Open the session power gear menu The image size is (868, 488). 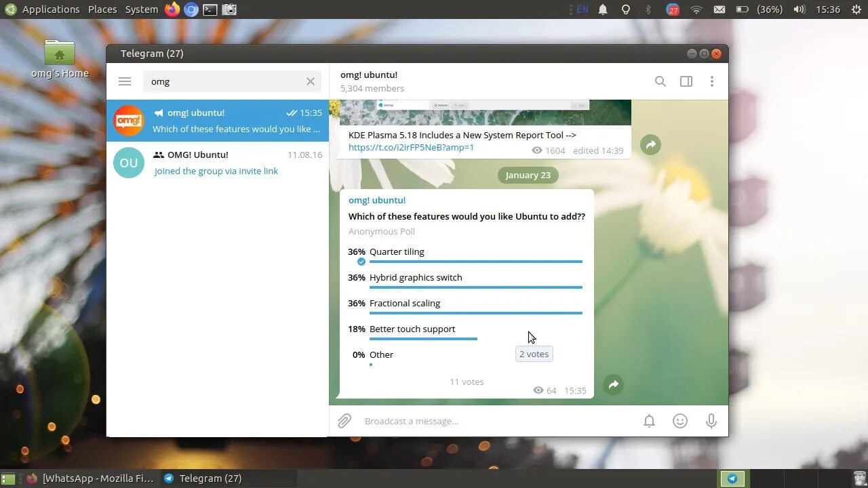(x=856, y=9)
